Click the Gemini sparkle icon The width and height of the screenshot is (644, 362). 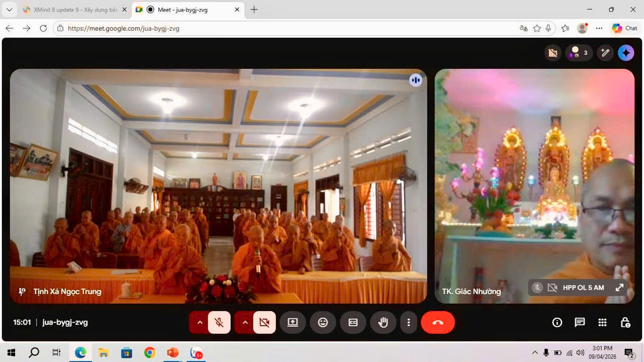pyautogui.click(x=626, y=53)
